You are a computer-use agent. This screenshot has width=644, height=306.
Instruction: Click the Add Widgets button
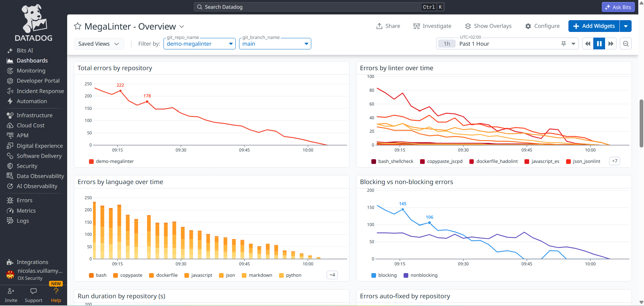point(594,26)
